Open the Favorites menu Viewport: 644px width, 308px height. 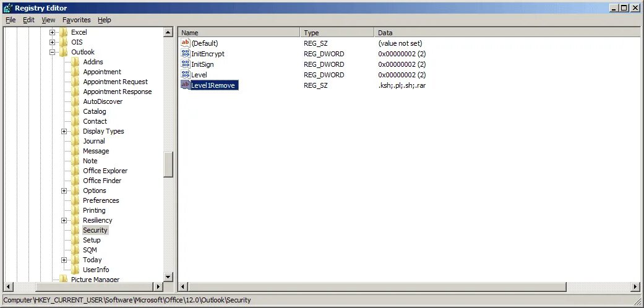coord(76,20)
